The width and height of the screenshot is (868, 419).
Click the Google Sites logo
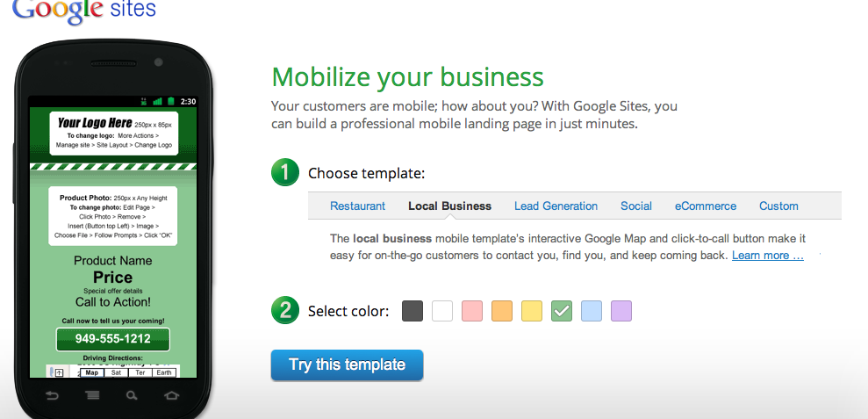83,10
